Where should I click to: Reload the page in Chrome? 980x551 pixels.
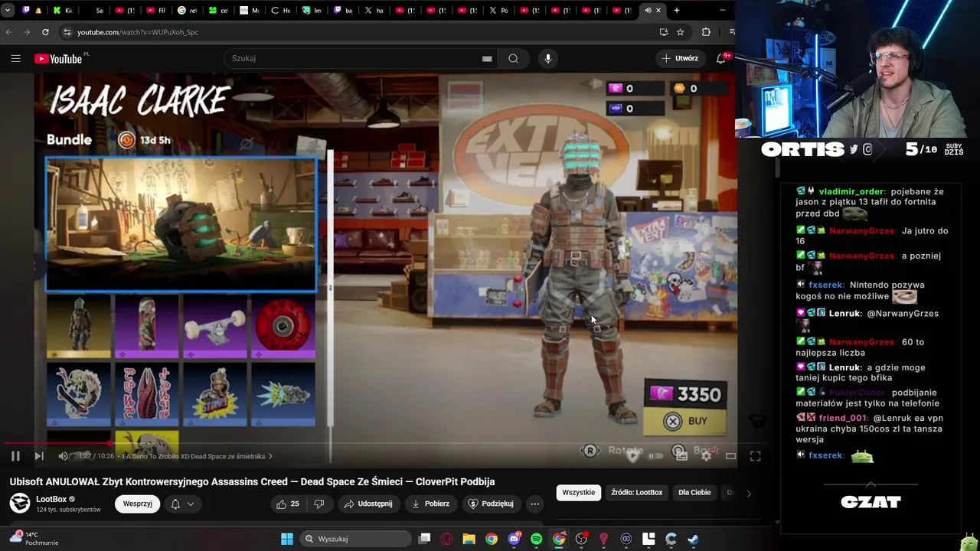point(45,32)
